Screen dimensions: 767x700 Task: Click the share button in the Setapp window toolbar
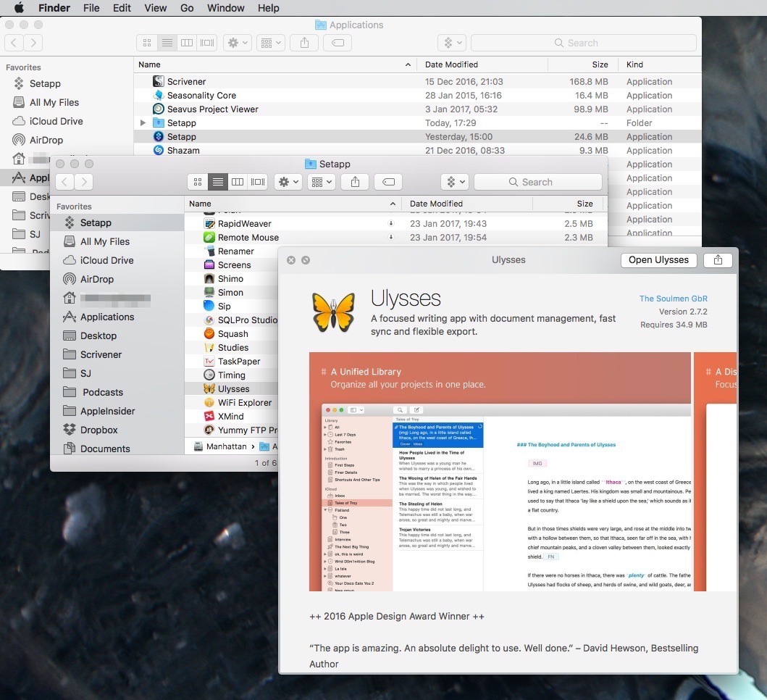[x=355, y=182]
